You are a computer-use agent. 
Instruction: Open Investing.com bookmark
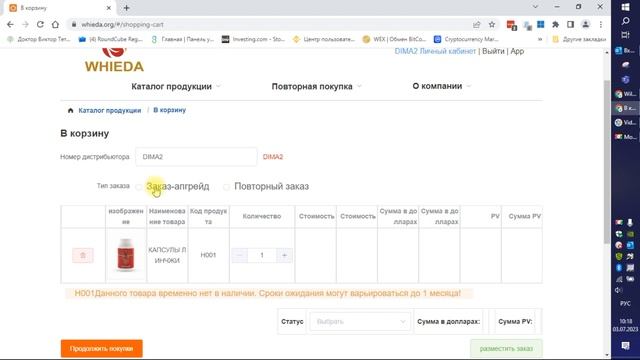(x=253, y=39)
